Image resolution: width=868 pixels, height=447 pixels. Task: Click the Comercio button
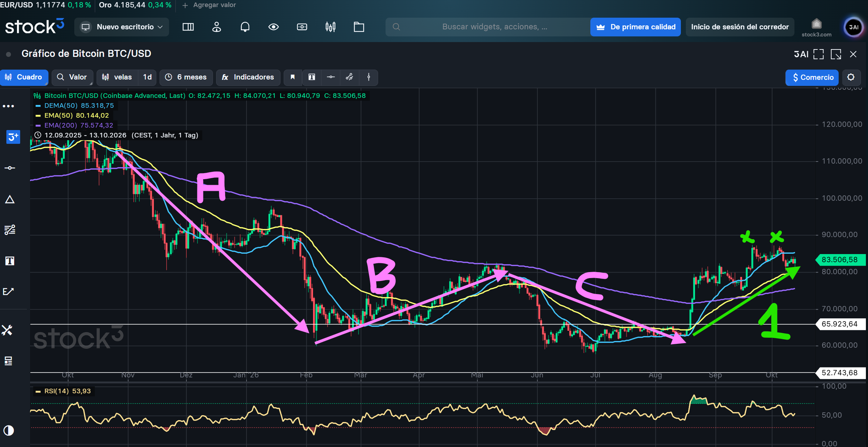(812, 77)
